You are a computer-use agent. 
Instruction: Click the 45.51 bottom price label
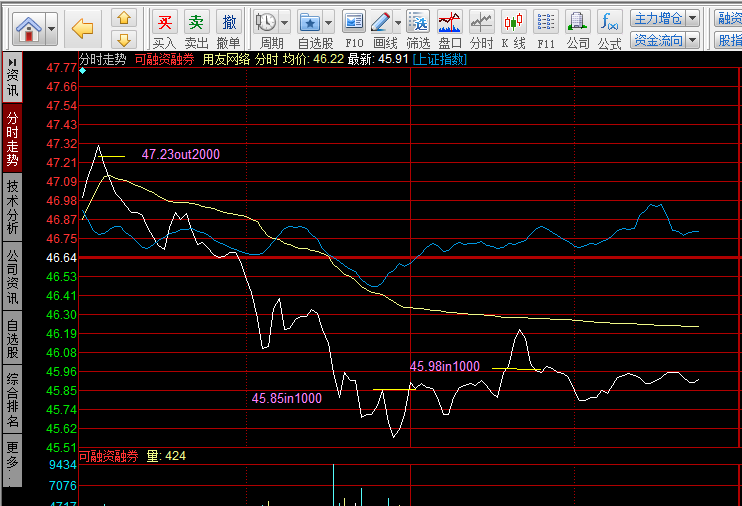coord(62,447)
